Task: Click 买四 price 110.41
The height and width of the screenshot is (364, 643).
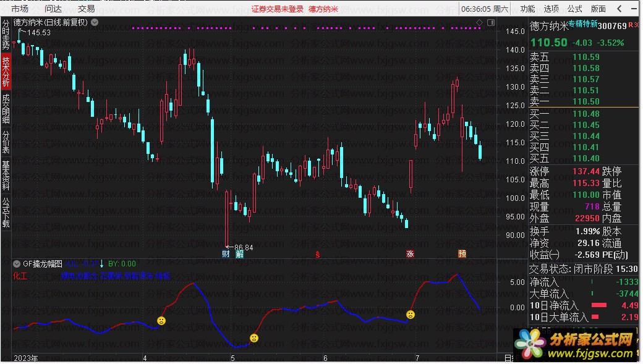Action: click(586, 147)
